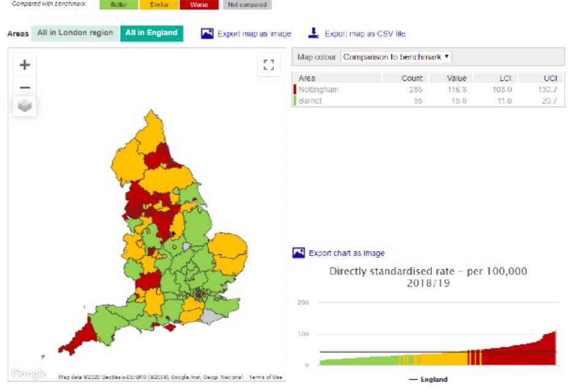
Task: Select the Barnet row in the table
Action: coord(311,101)
